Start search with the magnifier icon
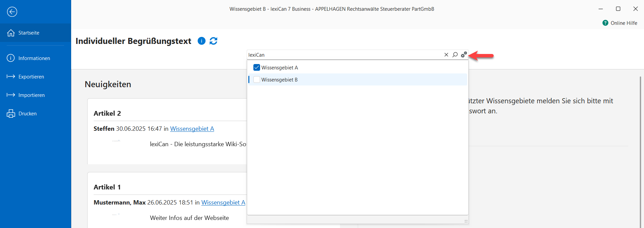This screenshot has height=228, width=644. 455,55
